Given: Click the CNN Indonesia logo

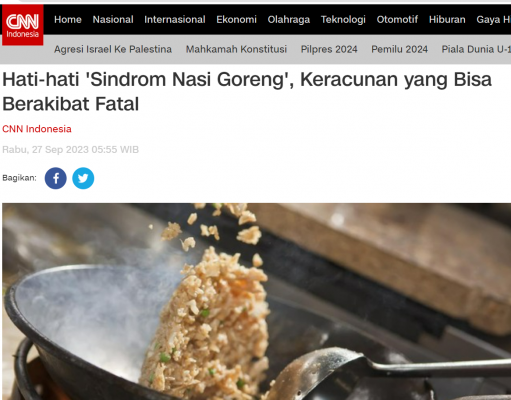Looking at the screenshot, I should click(x=23, y=25).
